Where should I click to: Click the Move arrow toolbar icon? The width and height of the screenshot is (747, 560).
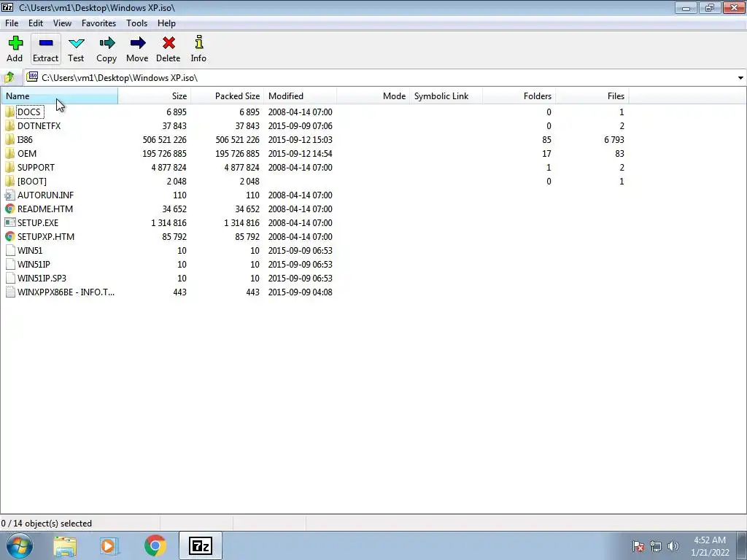137,43
